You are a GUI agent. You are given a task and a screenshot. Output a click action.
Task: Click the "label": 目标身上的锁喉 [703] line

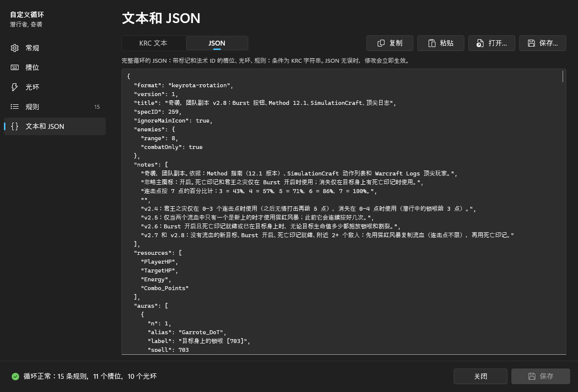[x=199, y=341]
